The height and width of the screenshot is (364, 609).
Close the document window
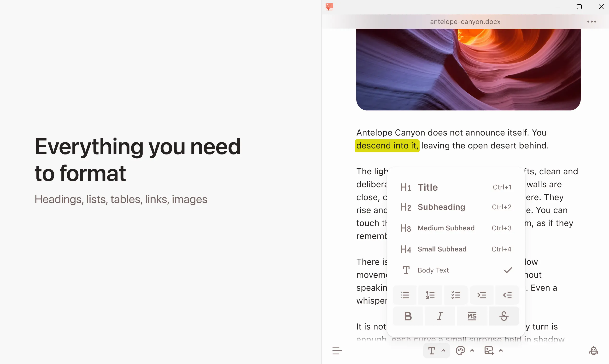click(601, 7)
